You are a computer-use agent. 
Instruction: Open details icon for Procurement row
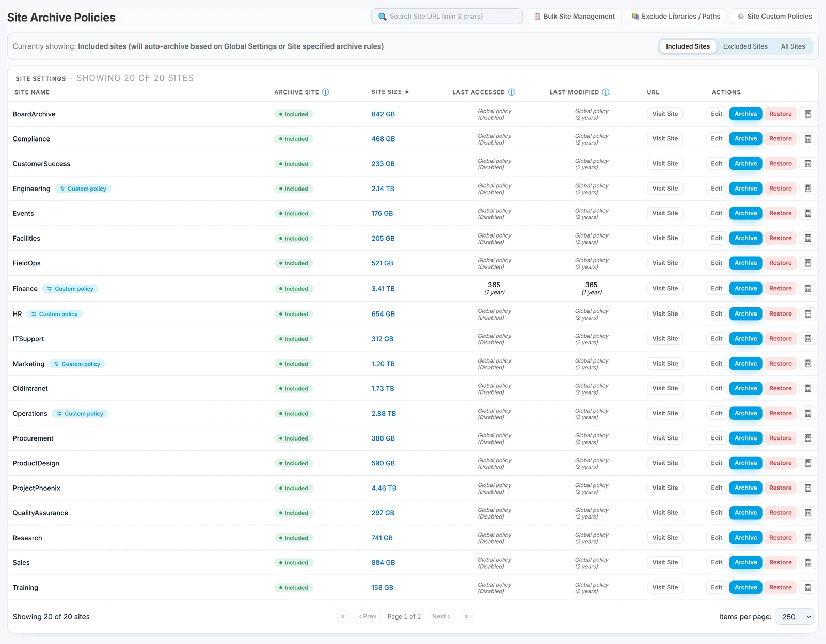pyautogui.click(x=808, y=438)
